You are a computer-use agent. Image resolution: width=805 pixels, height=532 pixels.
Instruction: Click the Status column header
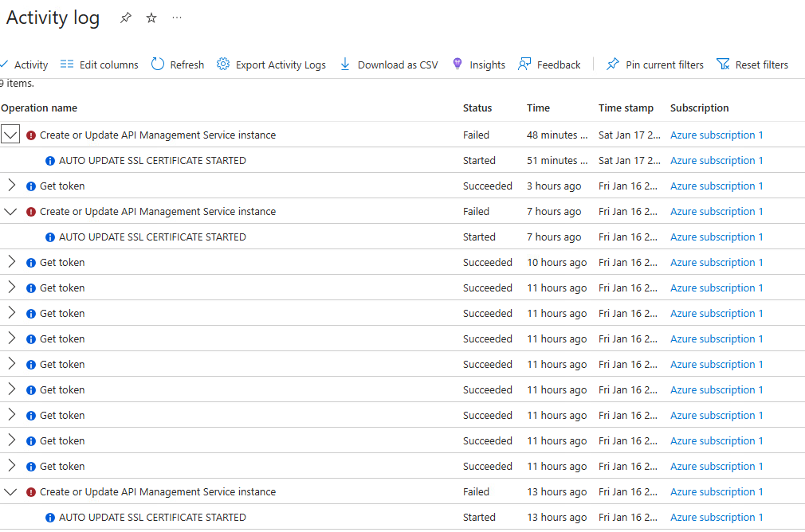477,108
